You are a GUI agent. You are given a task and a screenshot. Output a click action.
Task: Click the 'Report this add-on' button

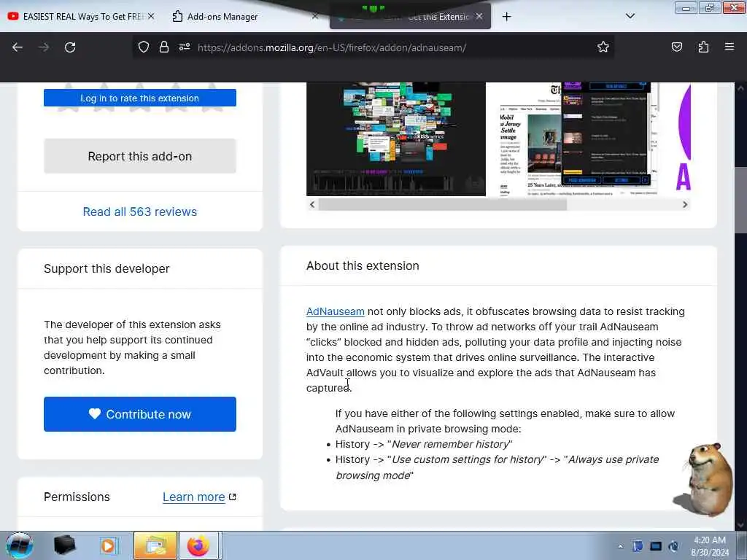pos(140,156)
